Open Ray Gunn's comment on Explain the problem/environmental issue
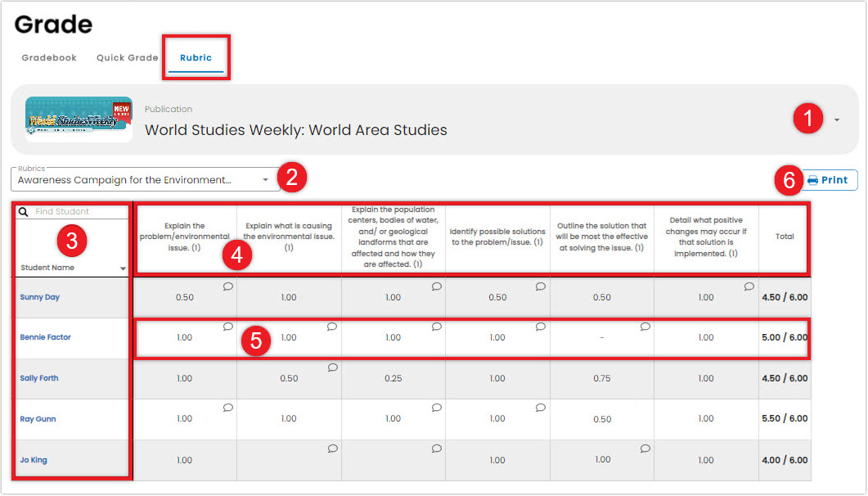Viewport: 868px width, 496px height. (228, 408)
